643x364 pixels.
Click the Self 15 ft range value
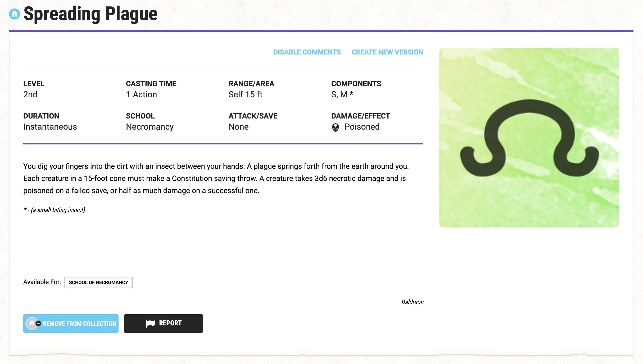tap(245, 94)
